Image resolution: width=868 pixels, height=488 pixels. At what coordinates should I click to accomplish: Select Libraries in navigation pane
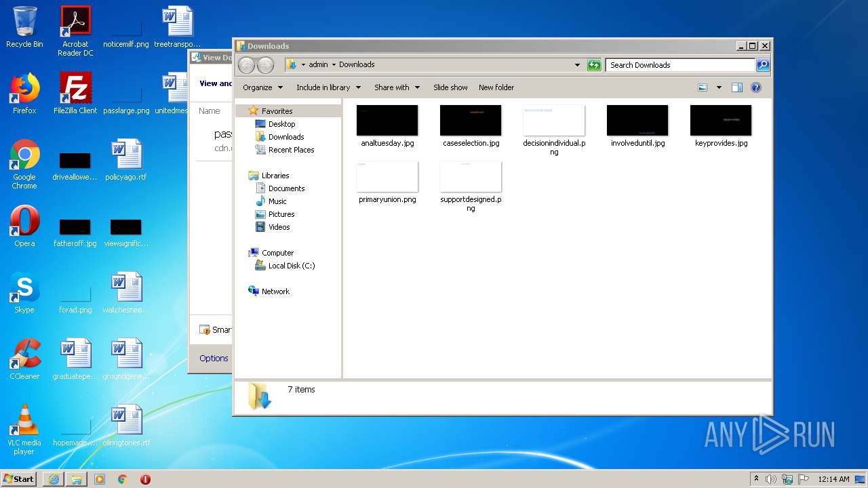click(x=269, y=176)
